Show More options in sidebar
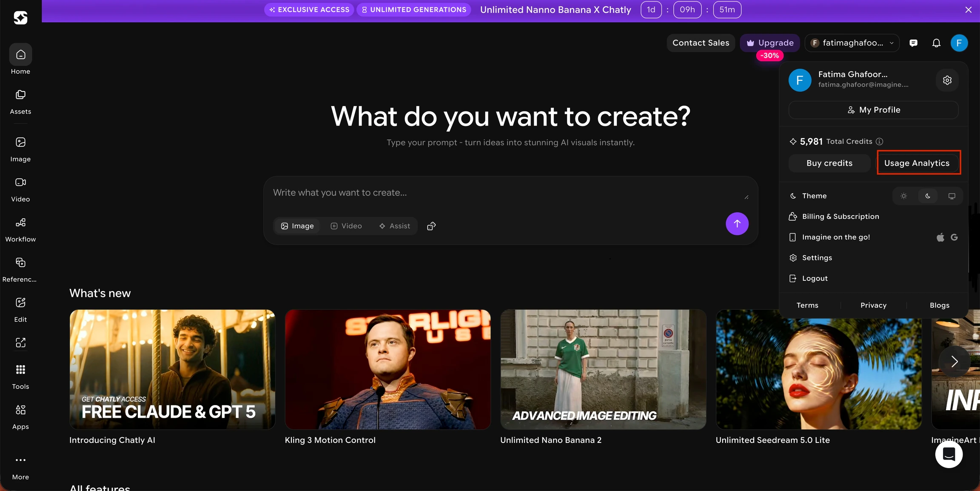This screenshot has width=980, height=491. tap(20, 468)
